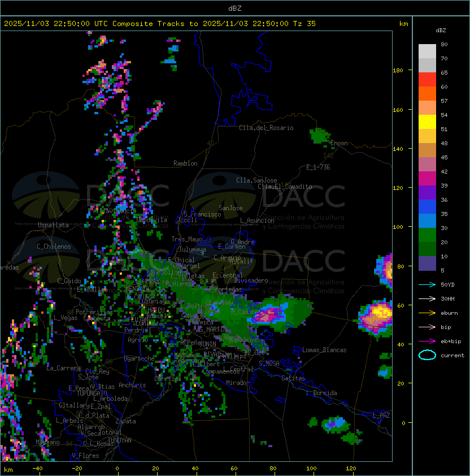Pick the white swatch between 80 and 70 dBZ
The image size is (470, 476).
(427, 51)
